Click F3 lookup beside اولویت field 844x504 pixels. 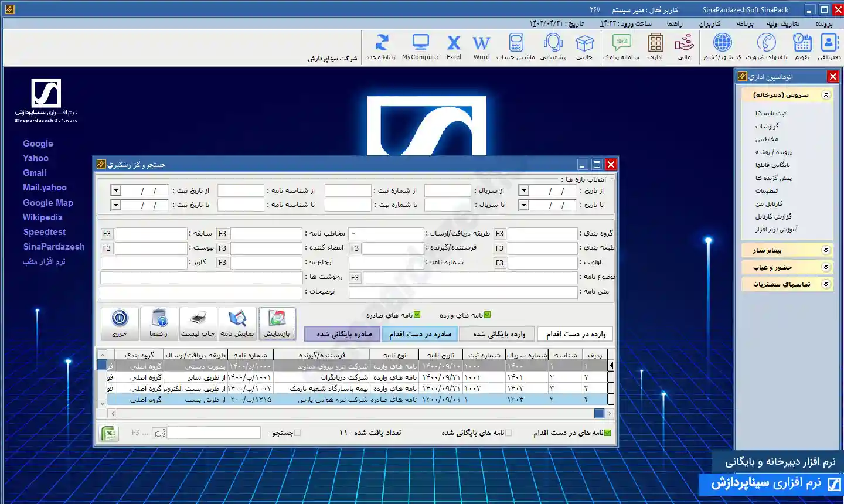(499, 263)
